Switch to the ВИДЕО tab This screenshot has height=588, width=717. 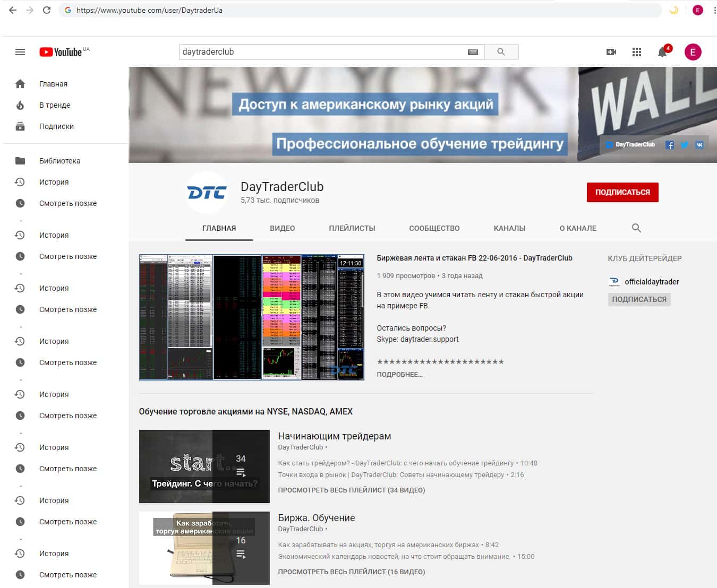tap(282, 228)
